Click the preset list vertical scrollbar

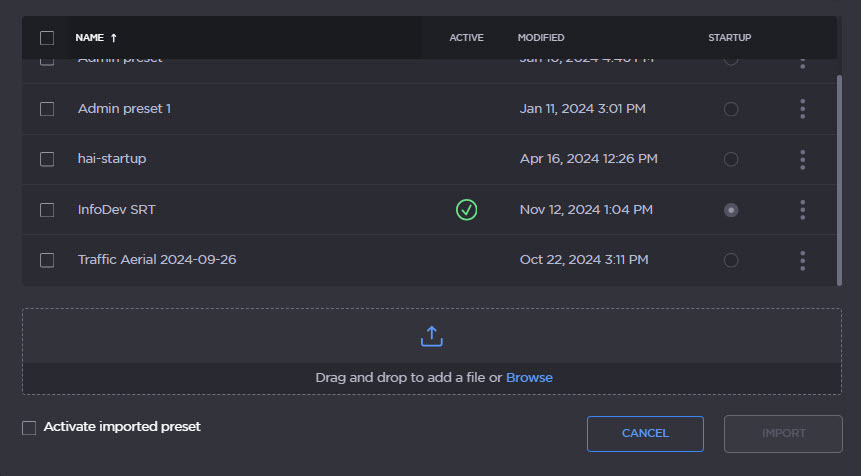pyautogui.click(x=839, y=180)
